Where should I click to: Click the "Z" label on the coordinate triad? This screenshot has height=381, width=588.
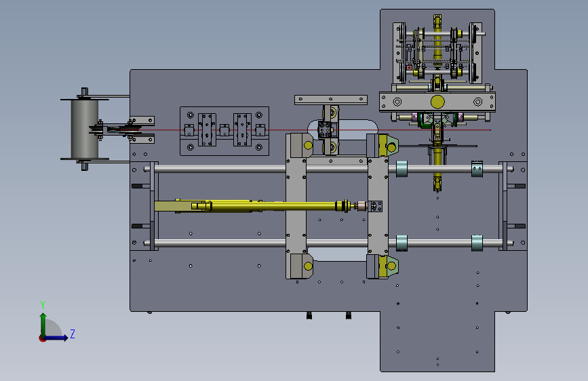[73, 334]
